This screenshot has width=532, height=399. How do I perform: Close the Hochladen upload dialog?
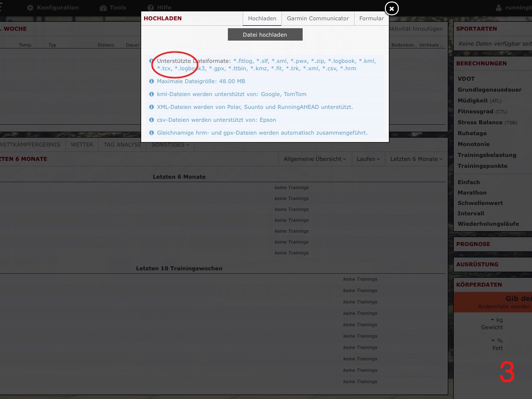391,8
